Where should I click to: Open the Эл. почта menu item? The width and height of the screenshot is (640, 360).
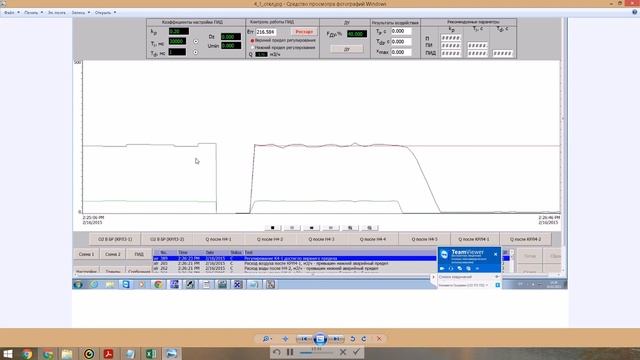tap(56, 13)
